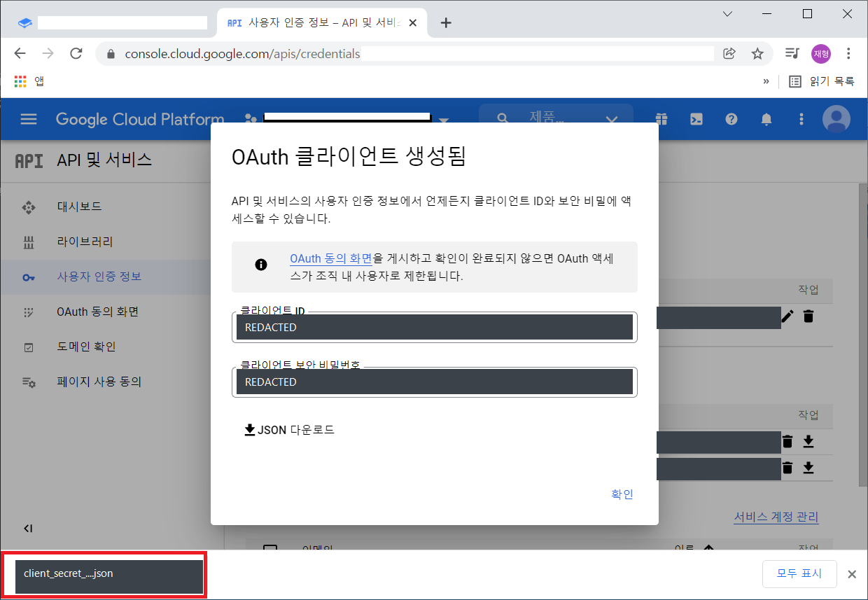This screenshot has width=868, height=600.
Task: Click the share page icon in address bar
Action: point(729,53)
